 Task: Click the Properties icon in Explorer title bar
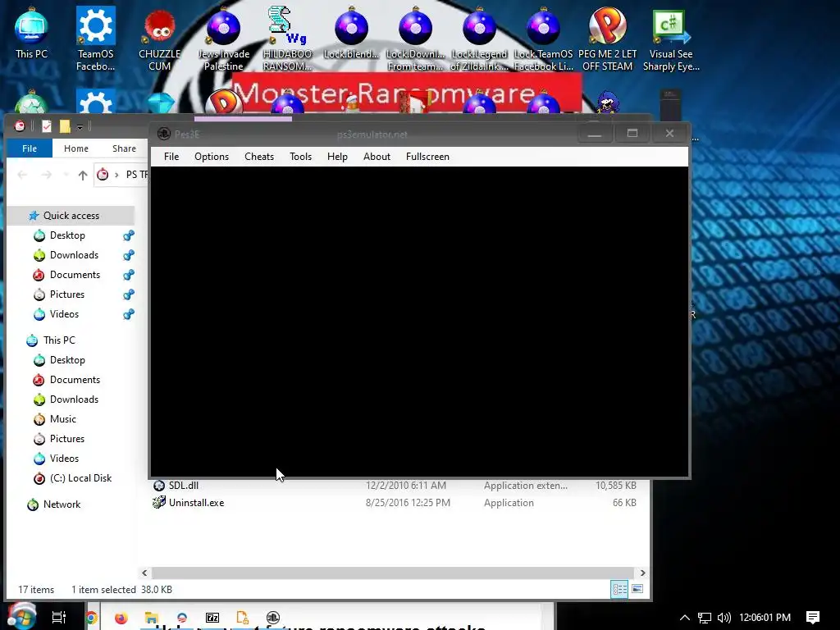point(47,126)
